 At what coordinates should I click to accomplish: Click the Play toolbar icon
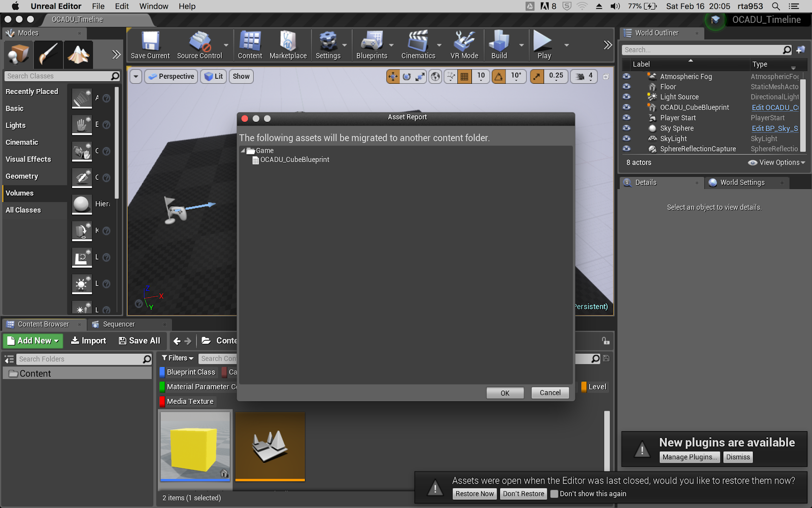(544, 45)
